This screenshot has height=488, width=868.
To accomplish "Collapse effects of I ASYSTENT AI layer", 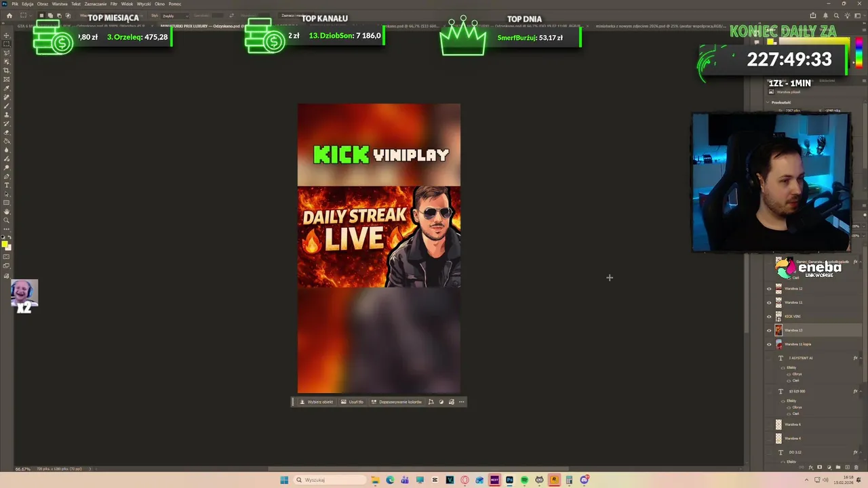I will click(862, 358).
